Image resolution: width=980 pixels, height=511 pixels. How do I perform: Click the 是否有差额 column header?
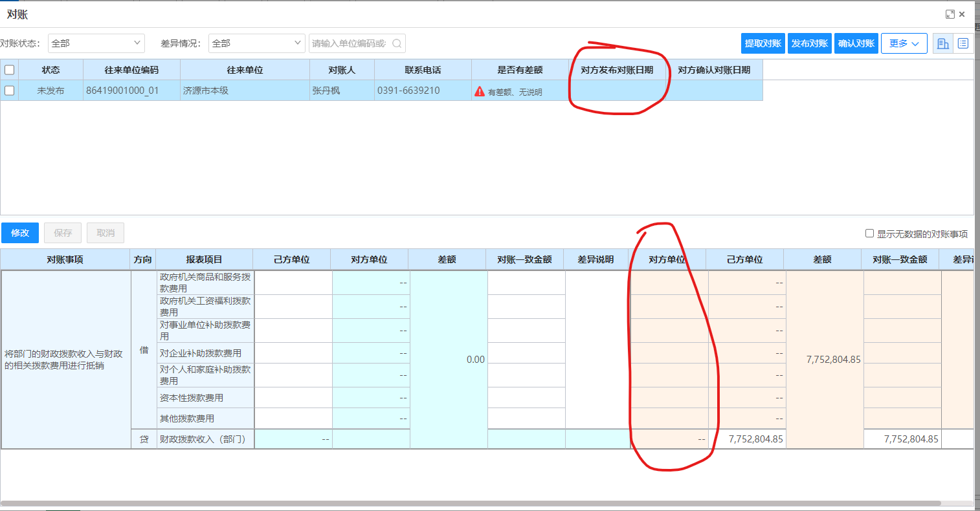tap(520, 70)
